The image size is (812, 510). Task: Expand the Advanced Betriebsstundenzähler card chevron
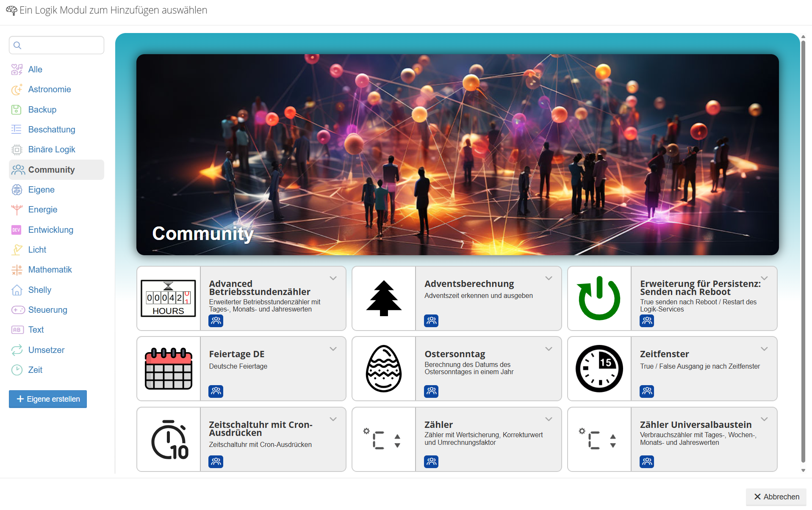[x=333, y=278]
